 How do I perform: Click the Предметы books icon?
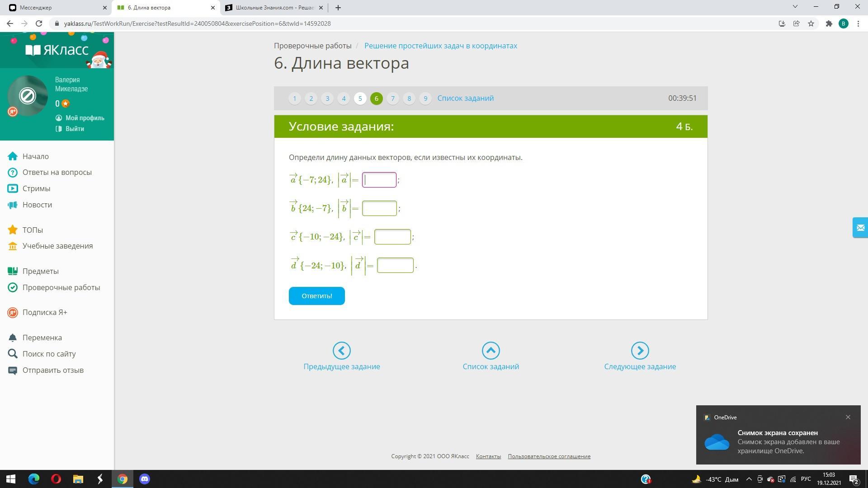click(13, 271)
